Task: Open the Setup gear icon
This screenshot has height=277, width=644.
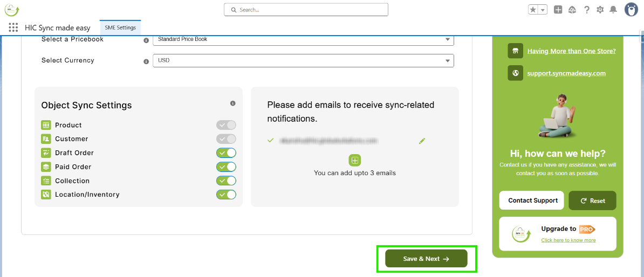Action: 600,10
